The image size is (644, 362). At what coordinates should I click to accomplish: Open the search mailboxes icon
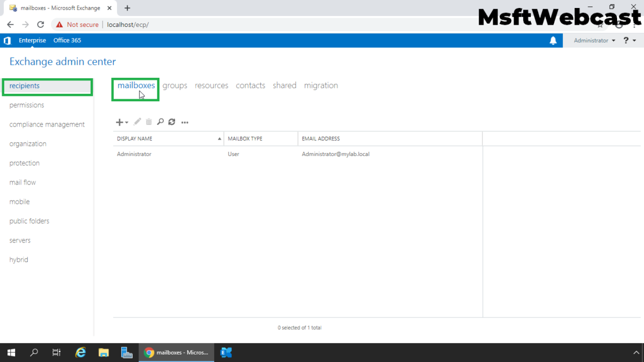160,122
